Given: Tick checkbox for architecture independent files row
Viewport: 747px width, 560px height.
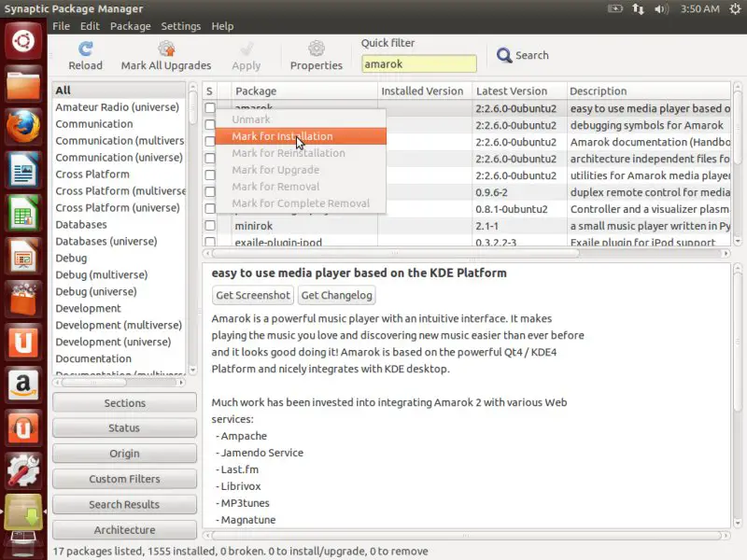Looking at the screenshot, I should point(210,158).
